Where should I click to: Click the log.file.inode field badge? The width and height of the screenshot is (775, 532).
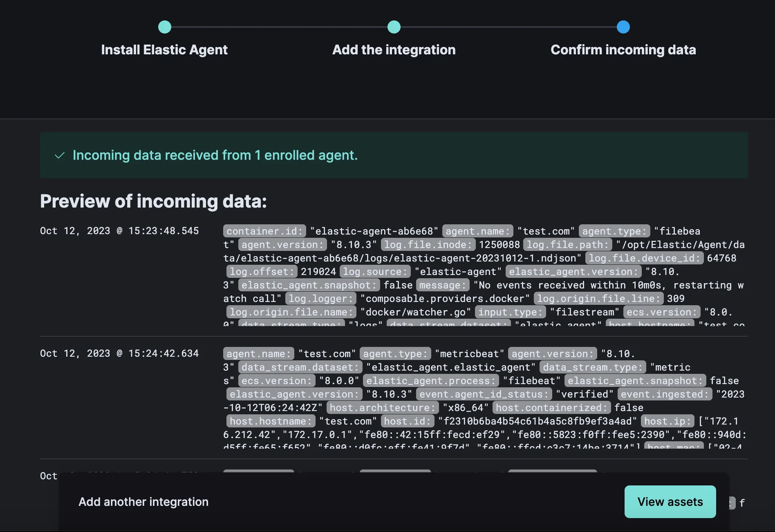pos(428,245)
